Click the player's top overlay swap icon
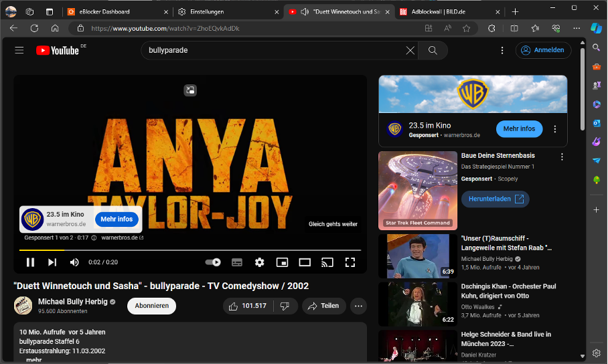Screen dimensions: 608x364 point(190,90)
